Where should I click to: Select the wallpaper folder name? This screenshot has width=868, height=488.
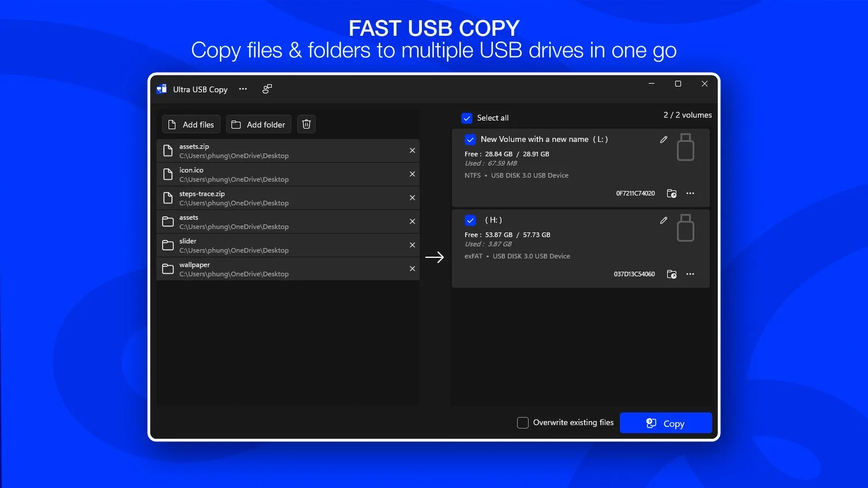pos(194,265)
